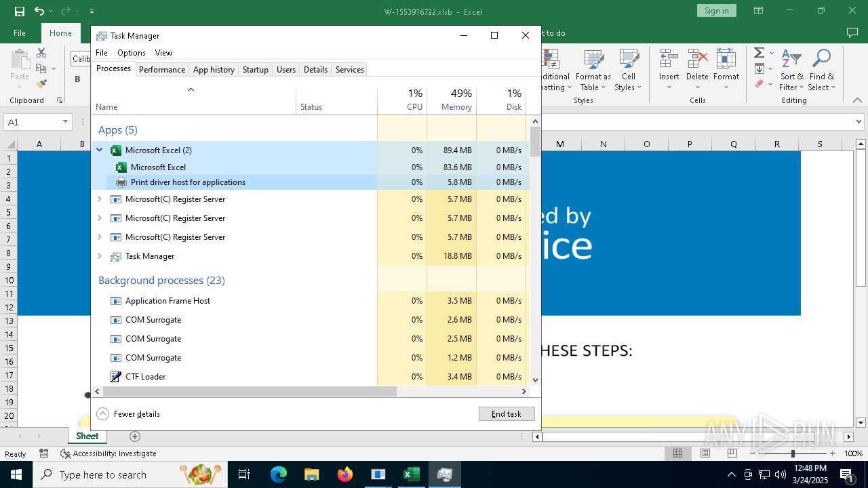Click the comments icon at the ribbon's right edge
The image size is (868, 488).
pos(852,33)
